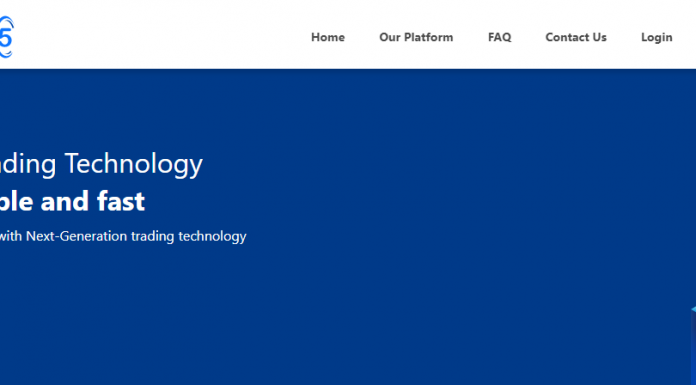696x385 pixels.
Task: Click the bold 'and fast' headline text
Action: coord(92,201)
